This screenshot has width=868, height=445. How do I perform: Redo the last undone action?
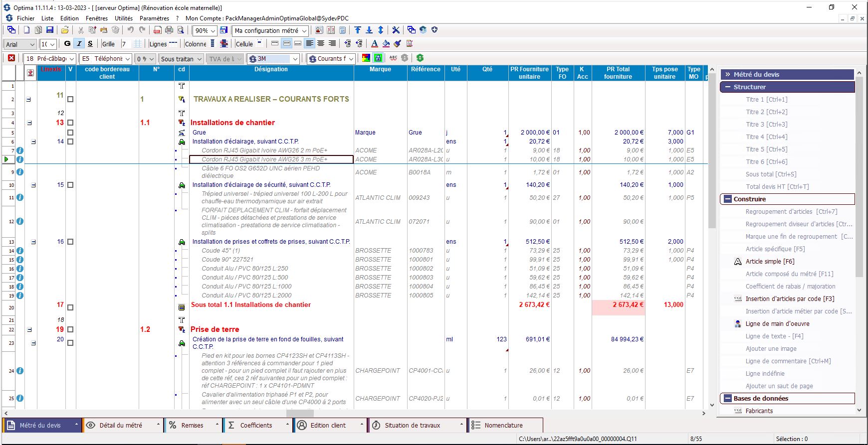click(x=142, y=30)
